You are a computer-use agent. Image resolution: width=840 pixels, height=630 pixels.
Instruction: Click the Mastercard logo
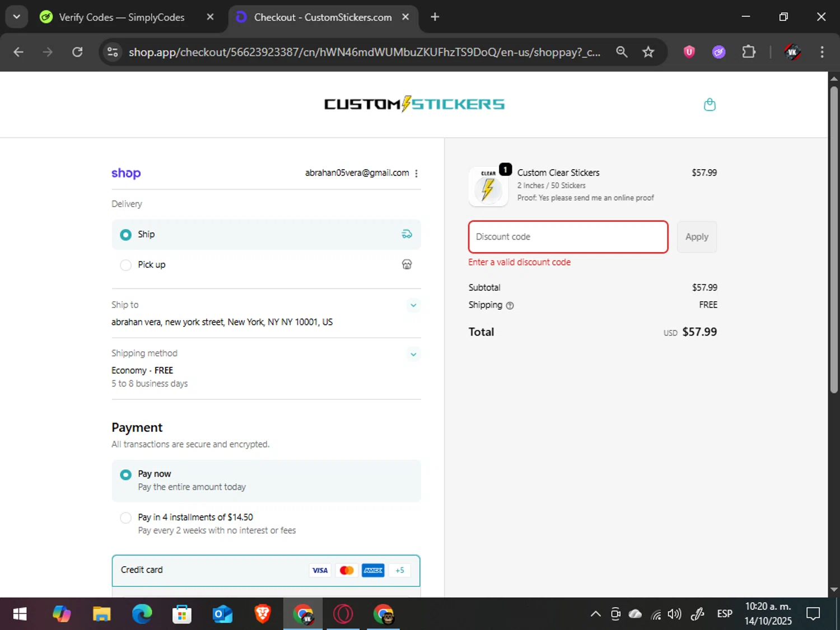pos(347,571)
